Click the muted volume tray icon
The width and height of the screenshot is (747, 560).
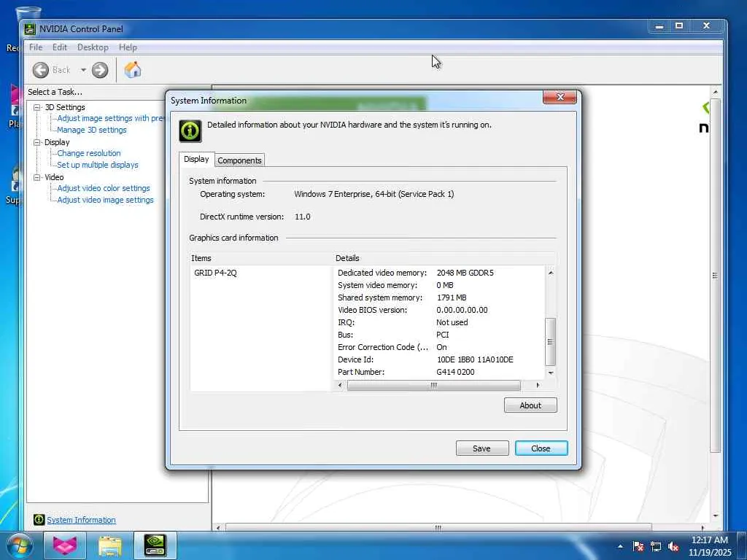tap(673, 546)
